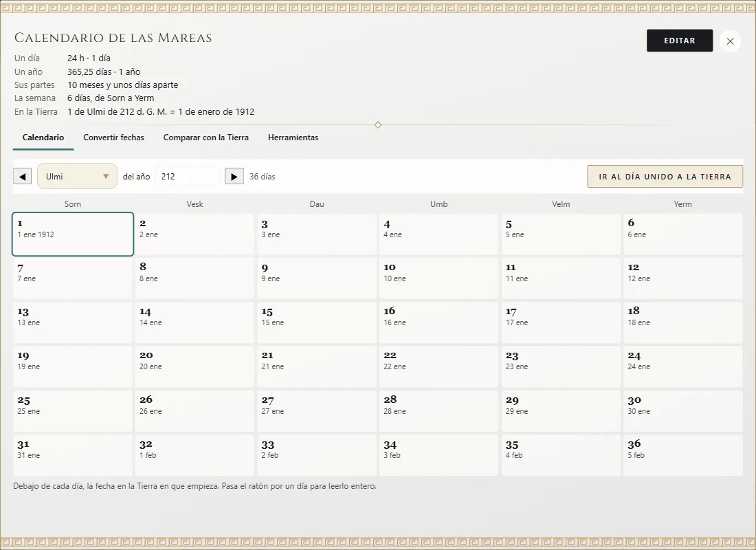
Task: Choose day 27 (27 ene) cell
Action: pos(317,410)
